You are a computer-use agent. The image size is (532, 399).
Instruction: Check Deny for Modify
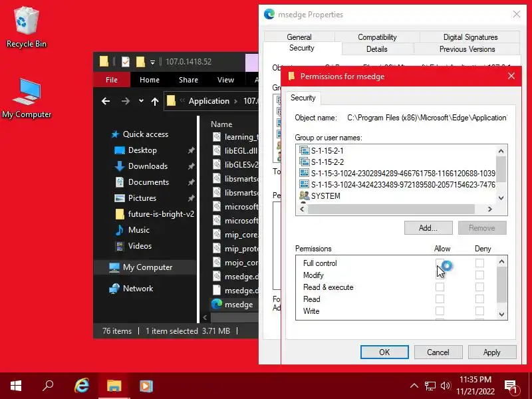(x=479, y=275)
